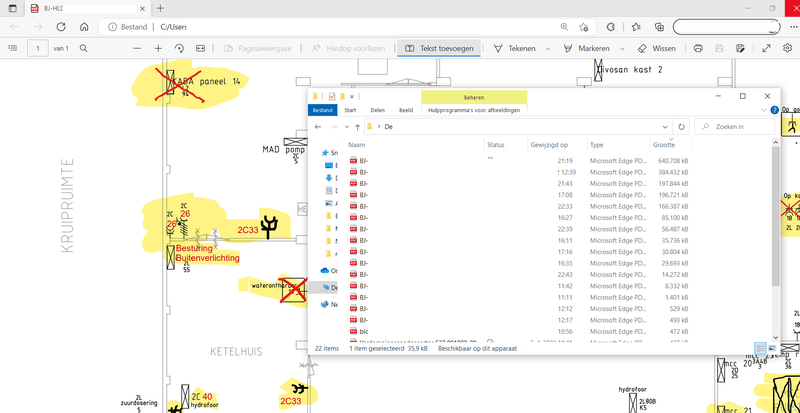The width and height of the screenshot is (800, 413).
Task: Open the Beeld ribbon tab
Action: [406, 110]
